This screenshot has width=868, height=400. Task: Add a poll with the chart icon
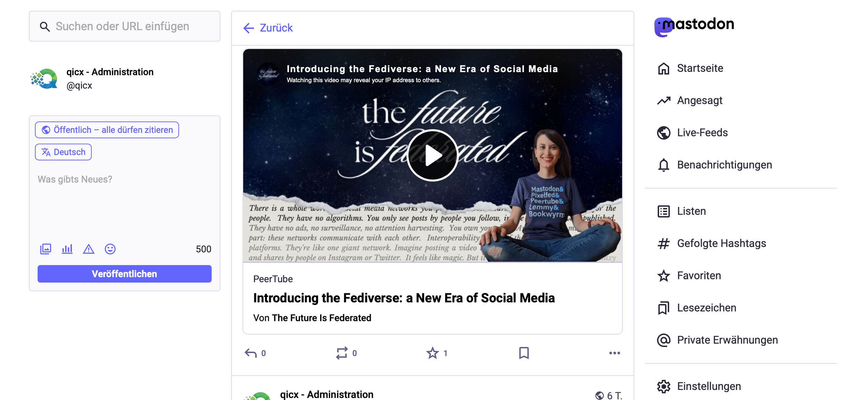(x=67, y=249)
